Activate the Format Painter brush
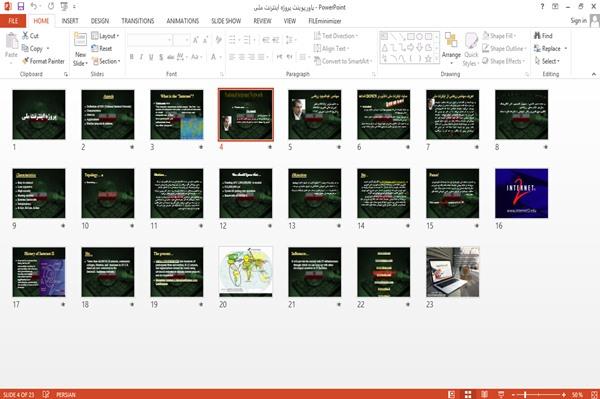Screen dimensions: 600x399 (x=43, y=61)
